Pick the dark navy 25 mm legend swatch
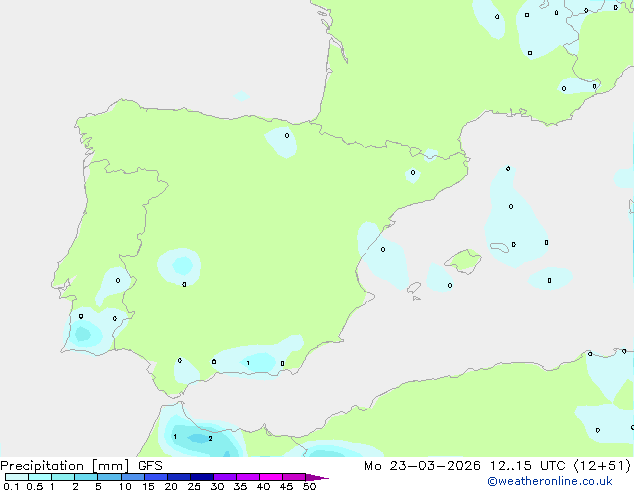Viewport: 634px width, 490px height. [x=201, y=477]
